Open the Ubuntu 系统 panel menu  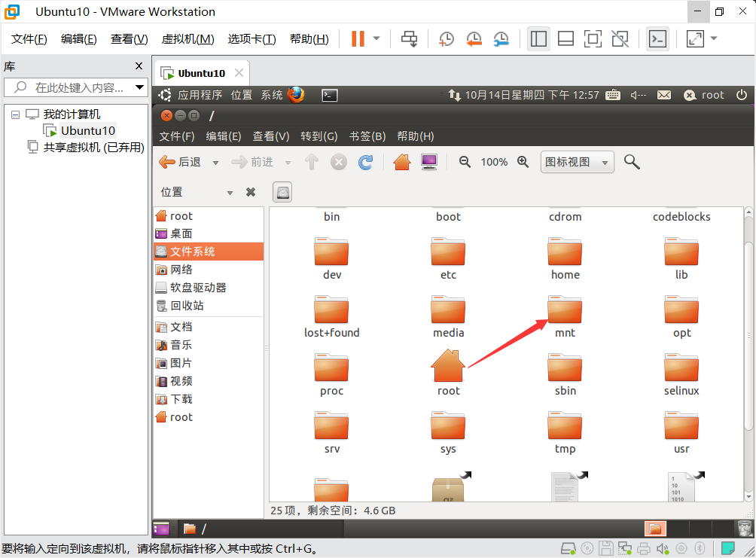pos(271,95)
